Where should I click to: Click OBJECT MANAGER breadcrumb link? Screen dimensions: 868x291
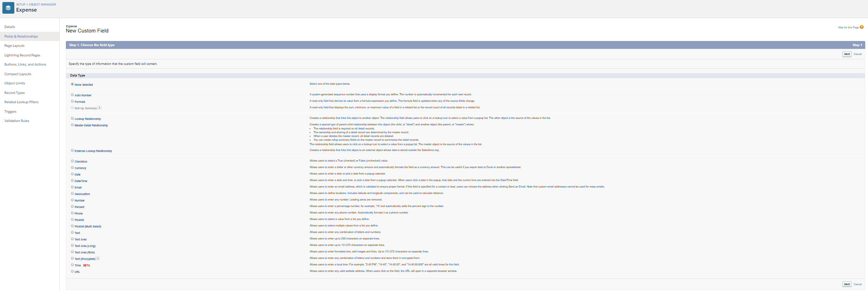pos(43,4)
